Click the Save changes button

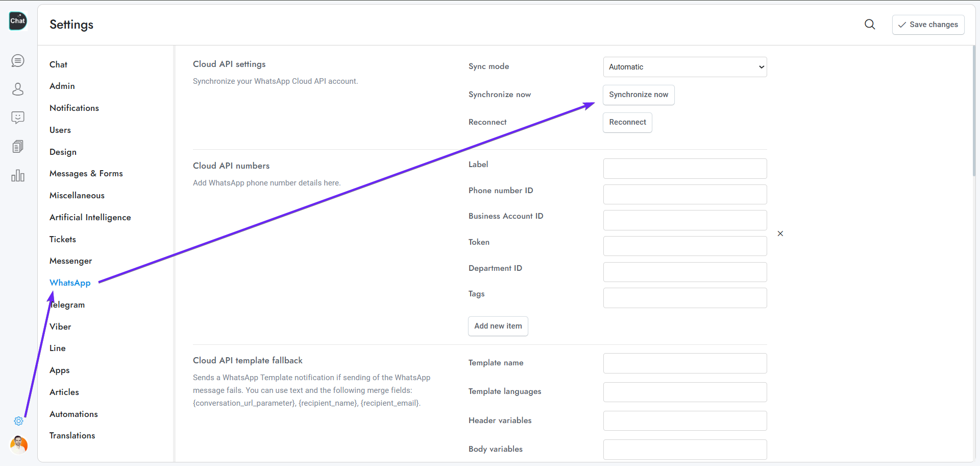click(x=928, y=25)
